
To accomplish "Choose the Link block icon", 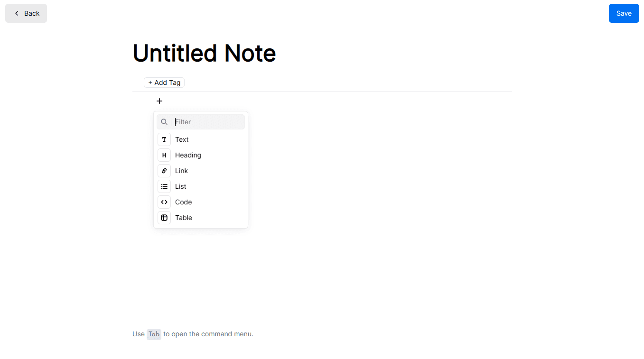I will (x=164, y=171).
